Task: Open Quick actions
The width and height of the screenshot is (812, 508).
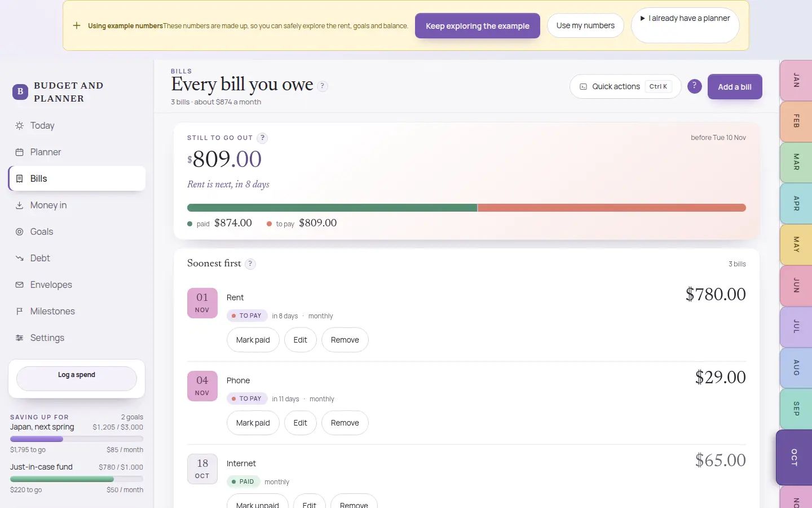Action: (625, 86)
